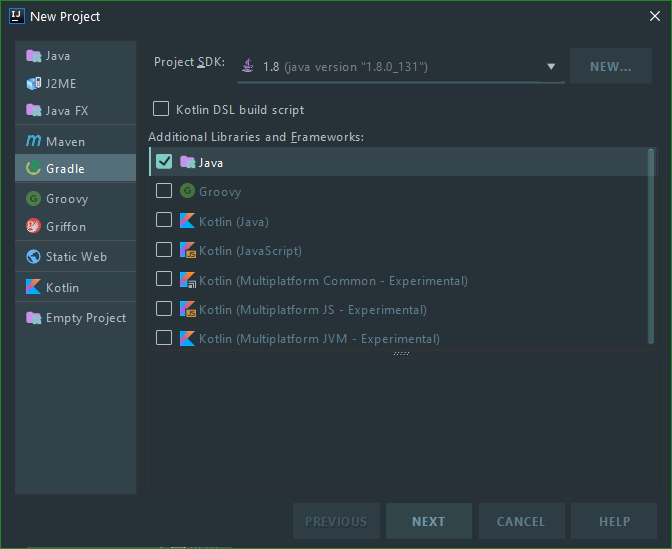Click the J2ME module icon
The height and width of the screenshot is (549, 672).
point(33,83)
